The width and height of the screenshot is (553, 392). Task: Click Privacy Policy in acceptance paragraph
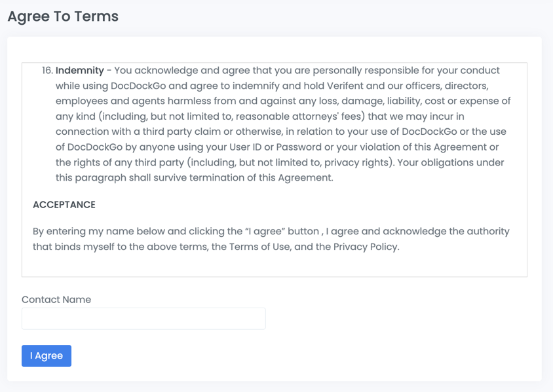[x=365, y=247]
